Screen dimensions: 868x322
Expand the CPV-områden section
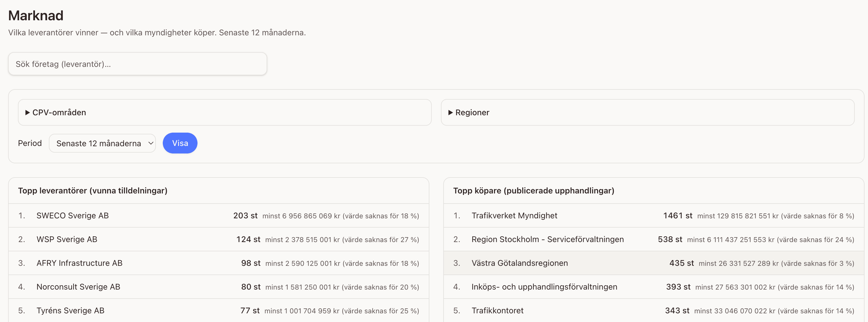224,112
